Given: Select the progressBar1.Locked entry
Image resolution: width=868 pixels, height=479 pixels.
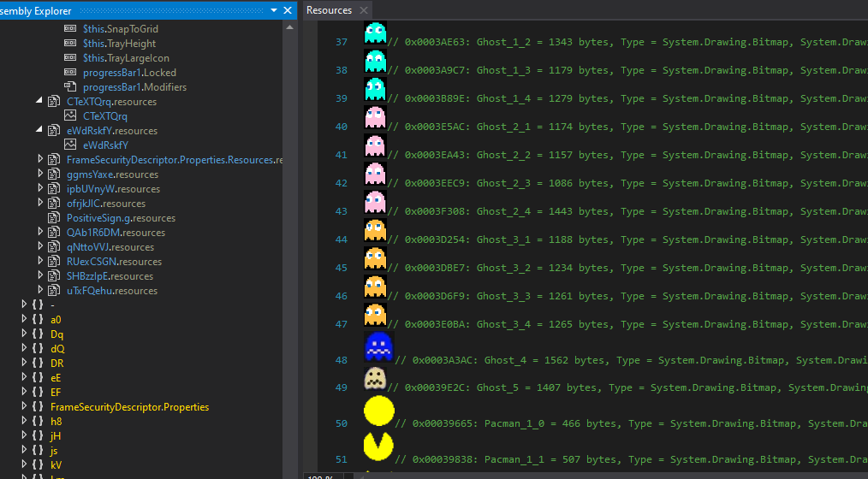Looking at the screenshot, I should [129, 73].
